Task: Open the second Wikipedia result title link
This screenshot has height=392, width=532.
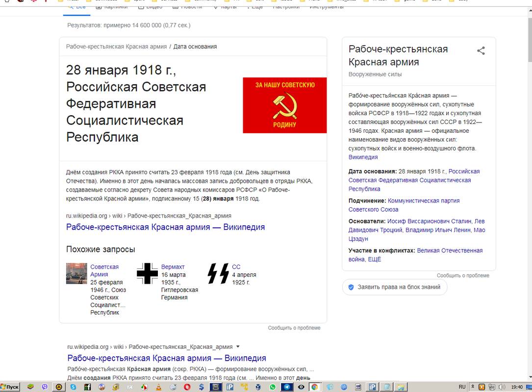Action: pos(167,358)
